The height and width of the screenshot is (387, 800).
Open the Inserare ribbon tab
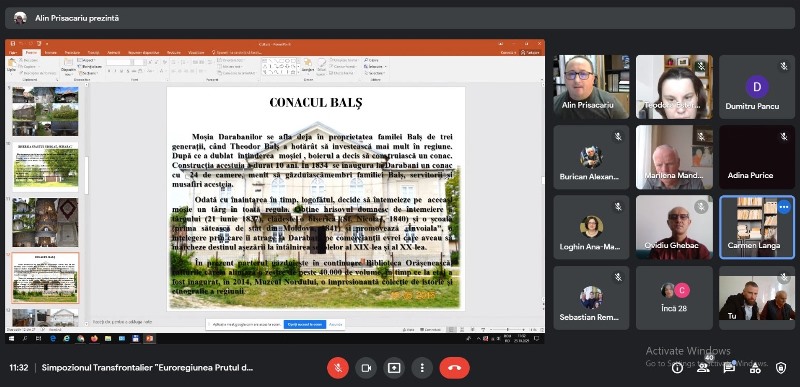51,53
